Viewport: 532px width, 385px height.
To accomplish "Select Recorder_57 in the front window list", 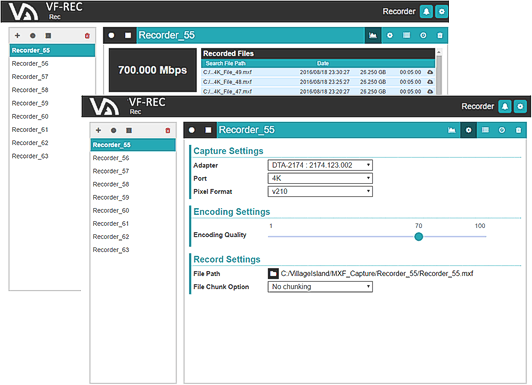I will click(x=133, y=171).
